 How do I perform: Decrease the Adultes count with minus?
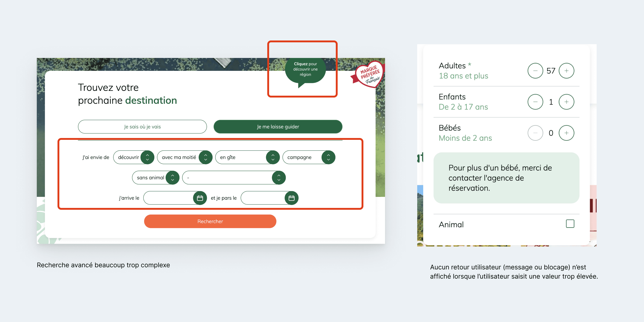click(x=535, y=71)
